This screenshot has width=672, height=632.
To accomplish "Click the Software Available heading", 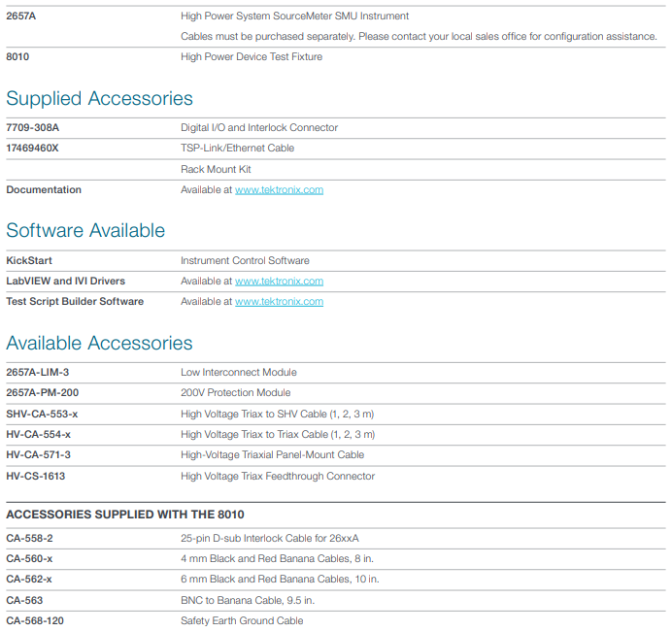I will [85, 230].
